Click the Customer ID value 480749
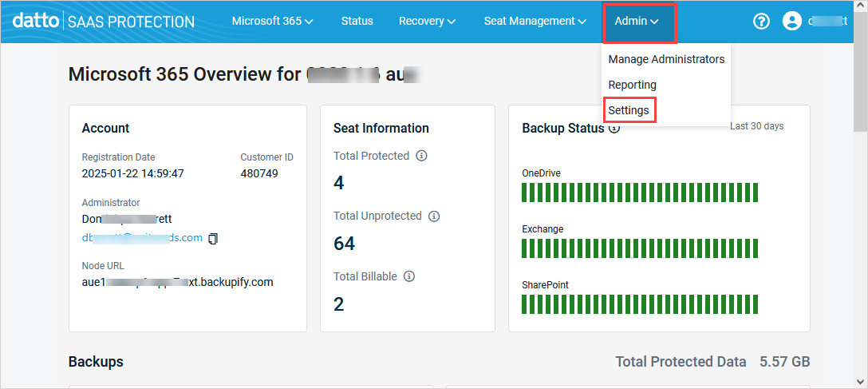 (x=259, y=174)
